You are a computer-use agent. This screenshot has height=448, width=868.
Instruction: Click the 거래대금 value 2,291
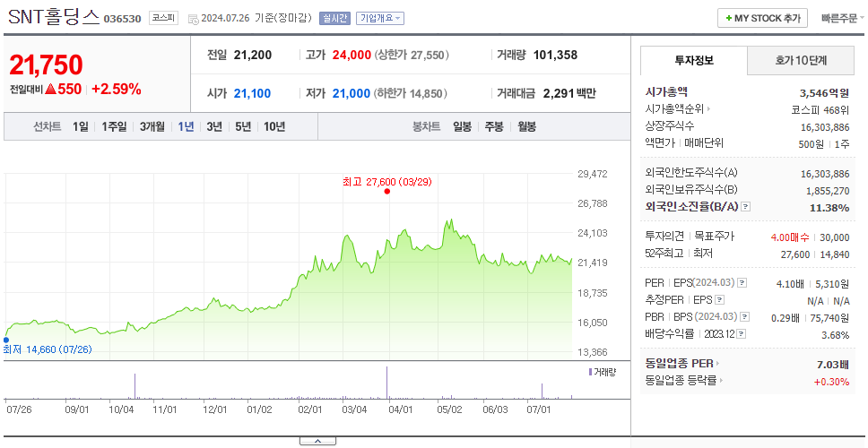560,93
